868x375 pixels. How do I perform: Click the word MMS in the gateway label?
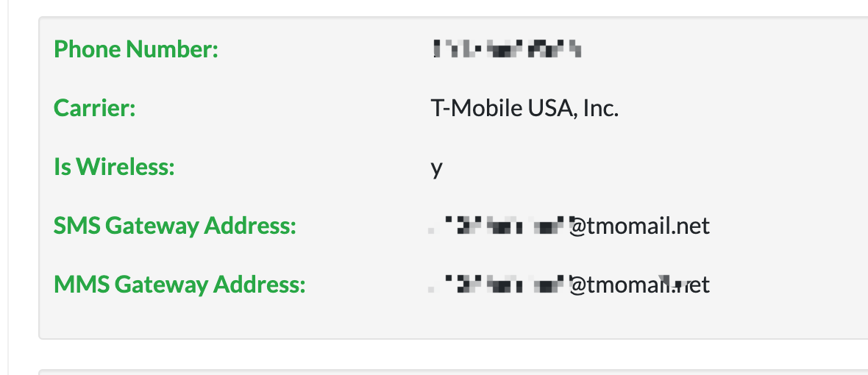[x=82, y=285]
